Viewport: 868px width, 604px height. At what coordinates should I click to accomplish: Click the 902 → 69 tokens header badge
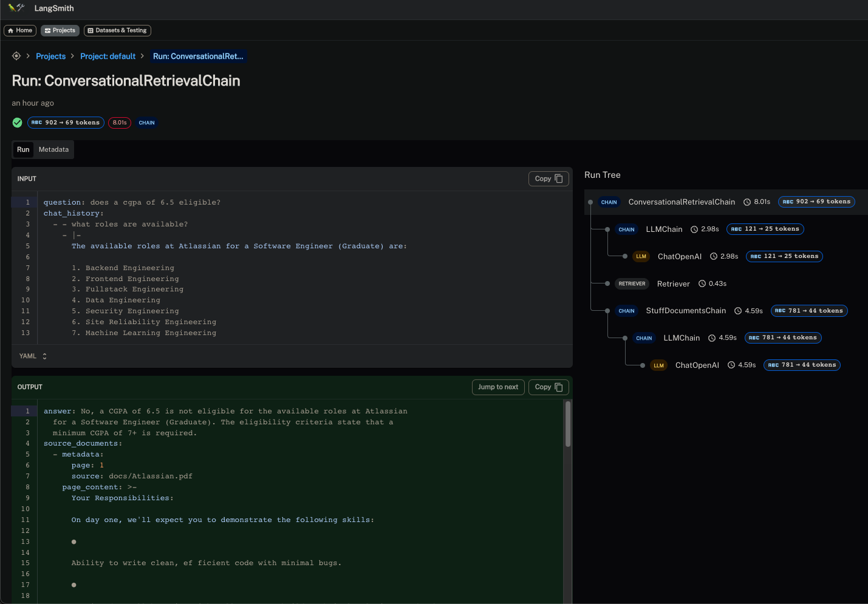pos(66,123)
